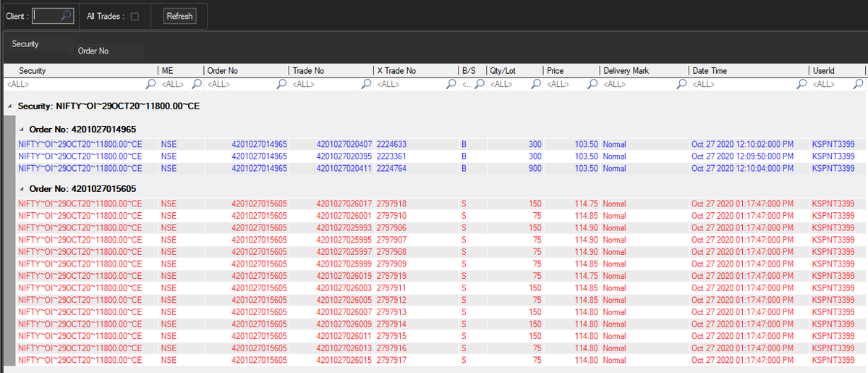The image size is (868, 373).
Task: Click filter search icon in Order No column
Action: point(281,84)
